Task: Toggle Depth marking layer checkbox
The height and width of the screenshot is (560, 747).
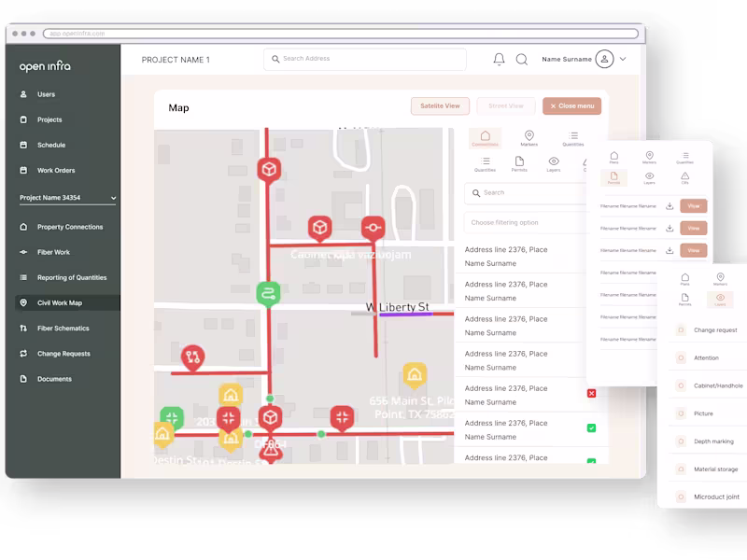Action: 682,441
